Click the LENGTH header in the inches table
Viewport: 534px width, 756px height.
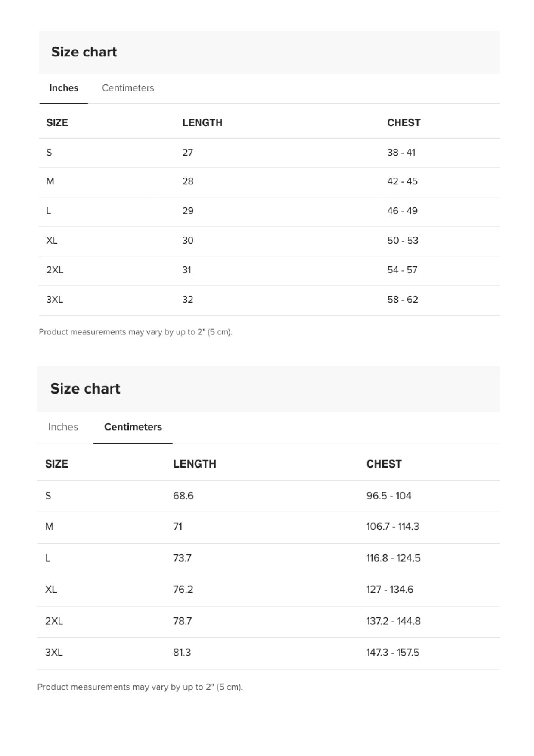point(202,122)
